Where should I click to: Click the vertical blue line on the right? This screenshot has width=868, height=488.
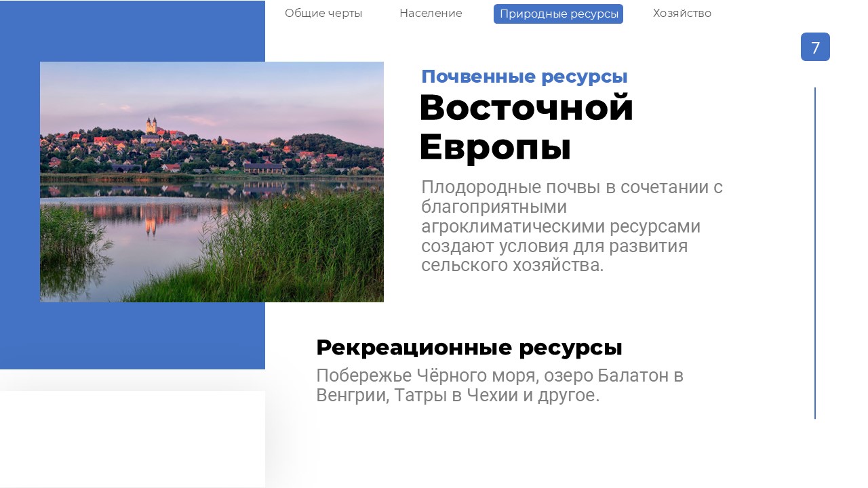click(x=814, y=253)
